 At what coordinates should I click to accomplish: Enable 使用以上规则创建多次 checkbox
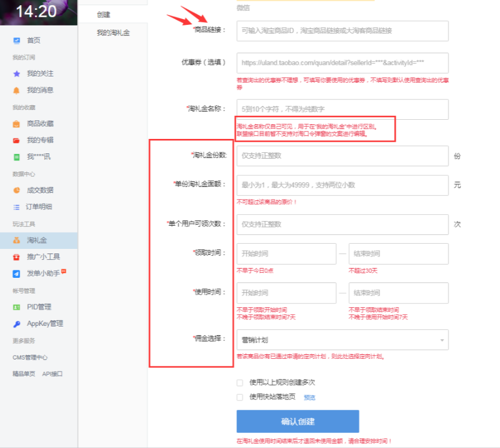(x=240, y=383)
